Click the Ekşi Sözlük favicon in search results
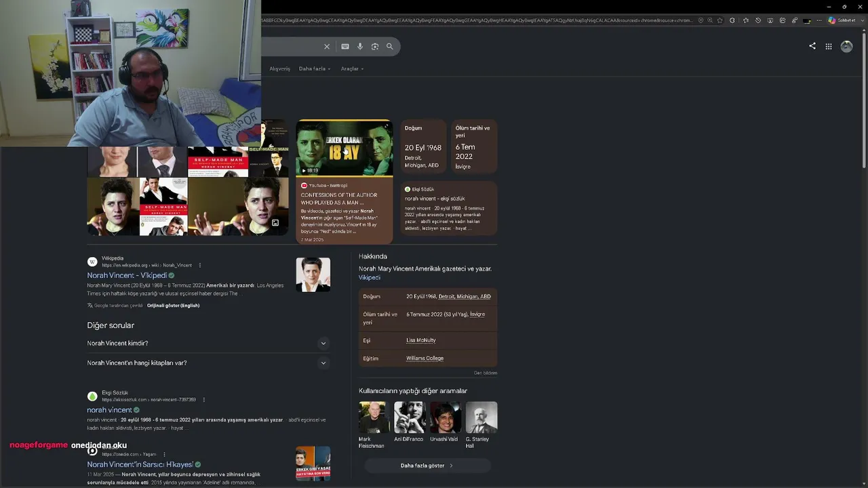868x488 pixels. (x=92, y=396)
